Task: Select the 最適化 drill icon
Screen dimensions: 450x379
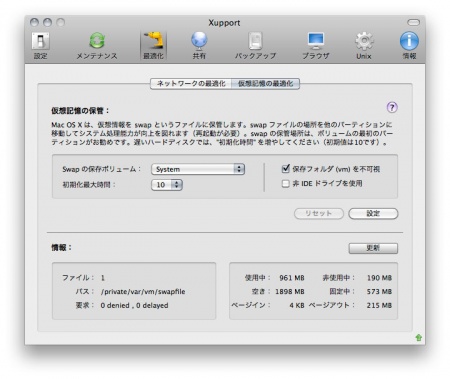Action: pyautogui.click(x=153, y=45)
